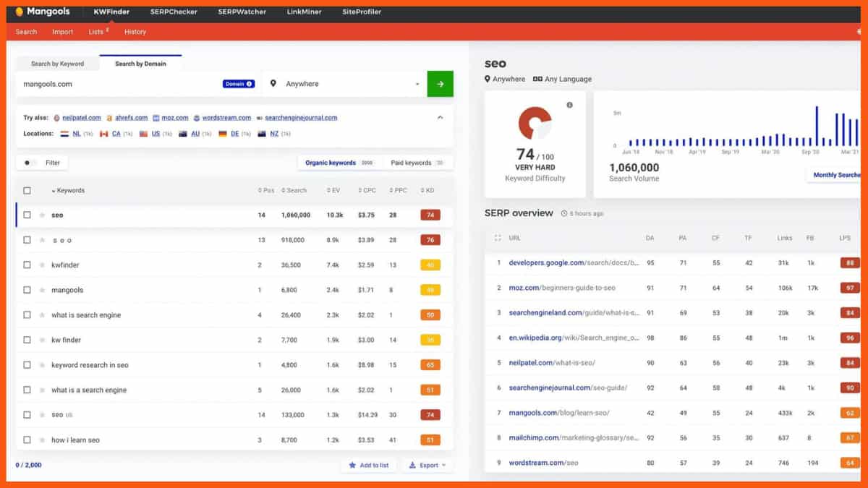Click the Add to list button
Image resolution: width=868 pixels, height=488 pixels.
pos(370,466)
